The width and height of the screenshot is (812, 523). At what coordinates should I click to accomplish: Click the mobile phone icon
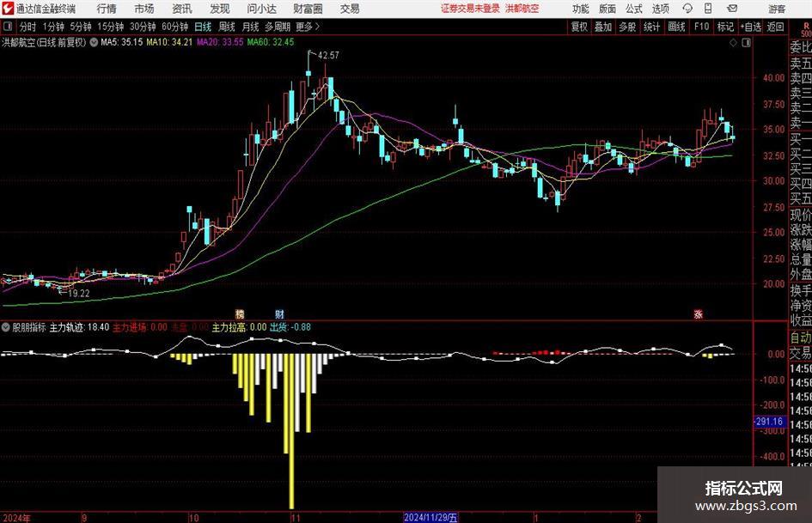click(x=708, y=9)
